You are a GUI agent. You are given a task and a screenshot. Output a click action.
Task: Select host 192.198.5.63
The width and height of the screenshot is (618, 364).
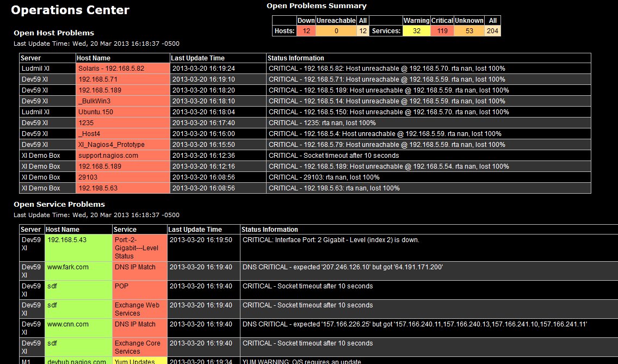[x=98, y=188]
